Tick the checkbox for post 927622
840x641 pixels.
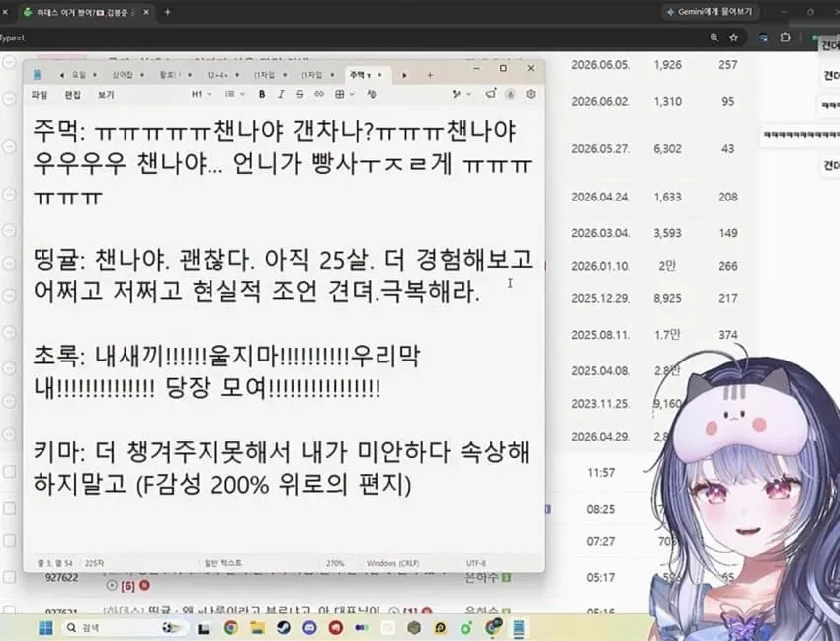[10, 577]
